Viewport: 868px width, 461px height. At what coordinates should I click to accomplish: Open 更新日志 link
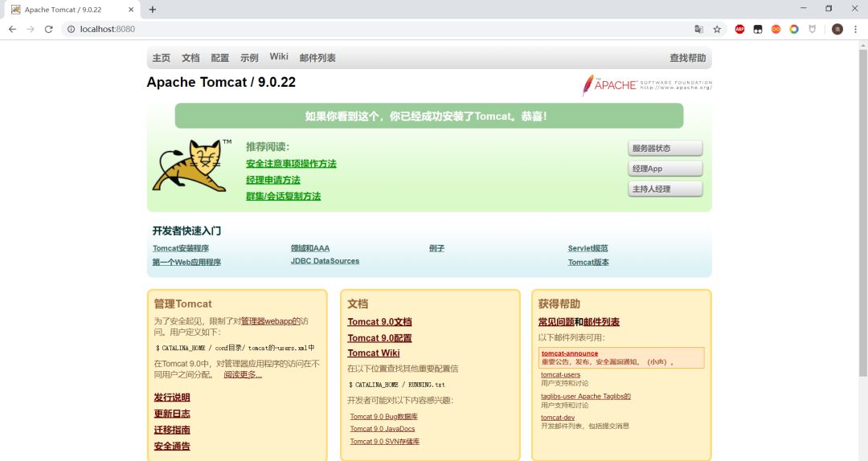pos(172,414)
